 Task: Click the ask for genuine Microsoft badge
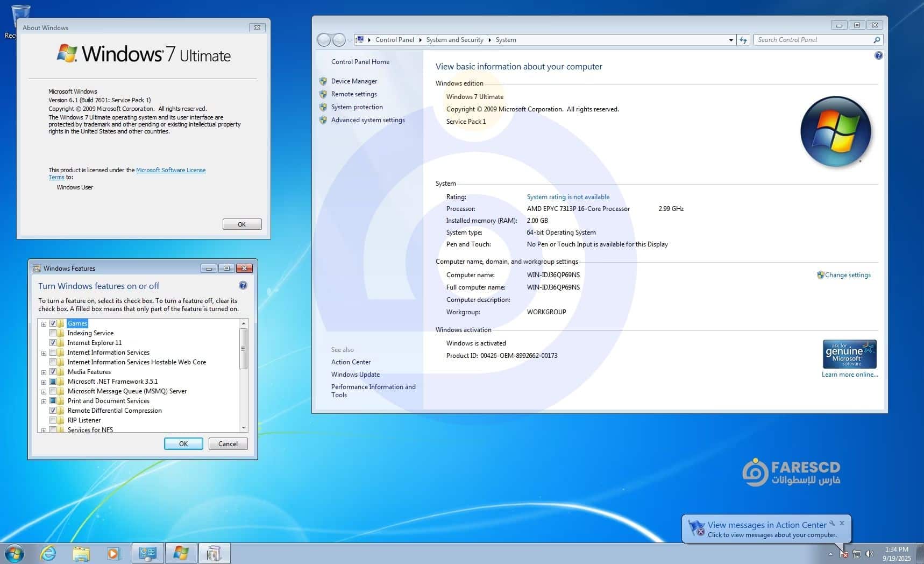[849, 354]
